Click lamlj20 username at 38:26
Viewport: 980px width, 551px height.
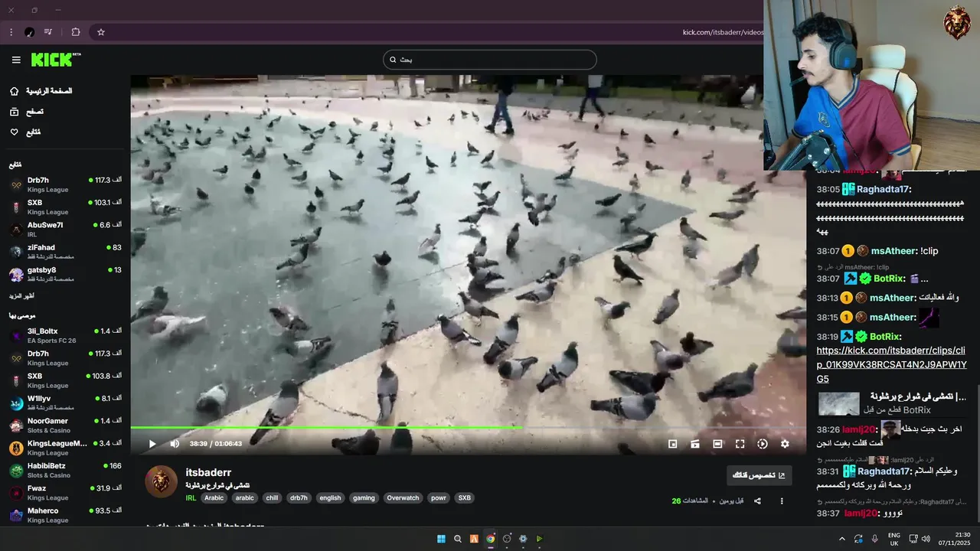859,429
